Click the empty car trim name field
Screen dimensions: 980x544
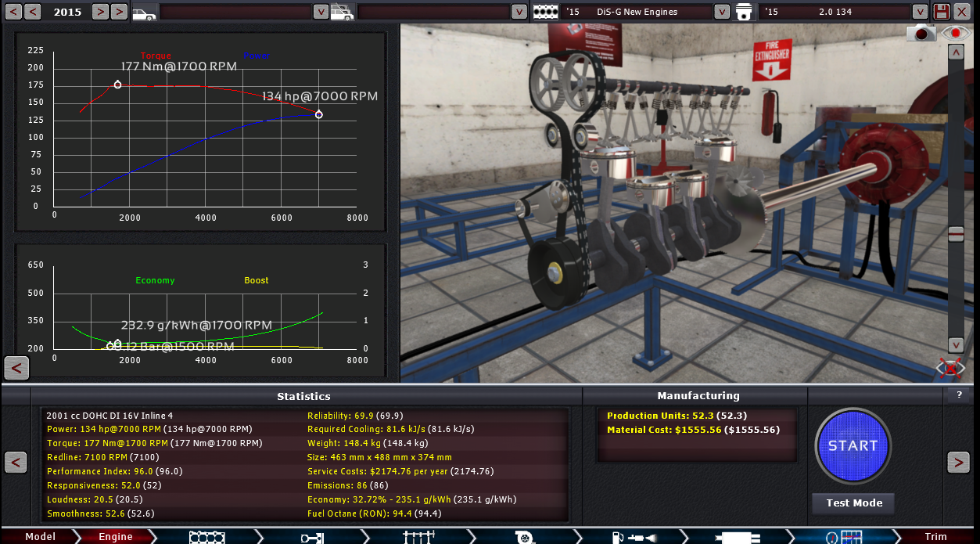click(x=433, y=12)
